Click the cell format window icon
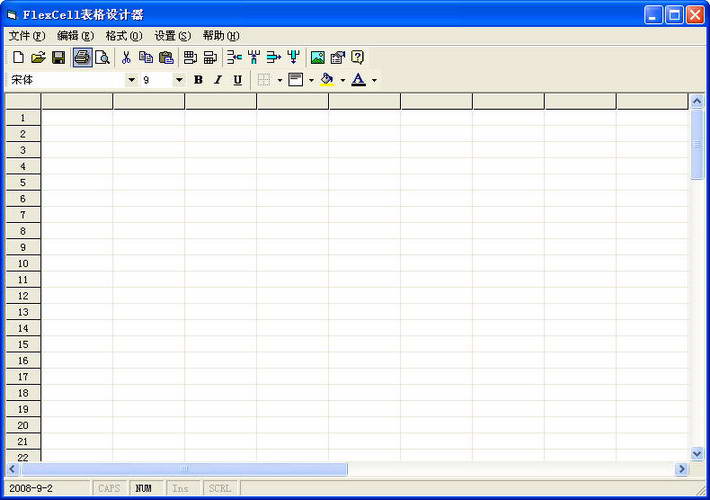The height and width of the screenshot is (500, 710). pyautogui.click(x=296, y=80)
